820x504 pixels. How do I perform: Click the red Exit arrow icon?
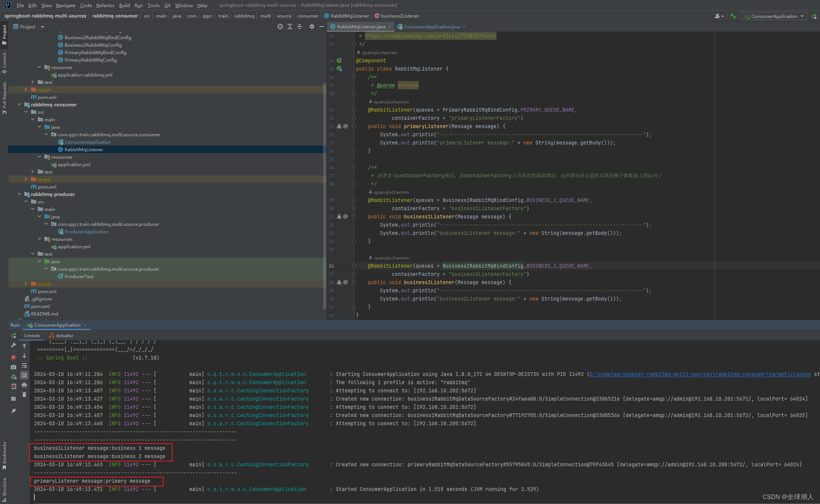coord(13,386)
